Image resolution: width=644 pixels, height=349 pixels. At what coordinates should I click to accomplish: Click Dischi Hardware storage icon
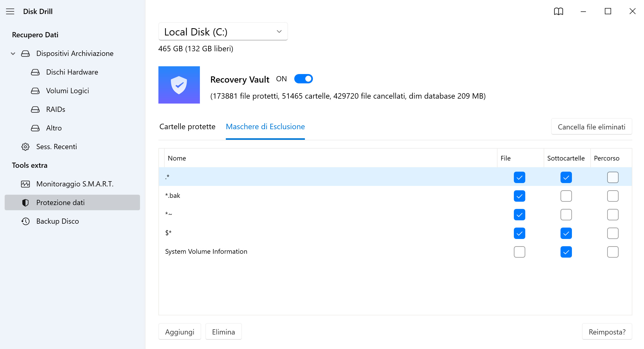pyautogui.click(x=35, y=72)
